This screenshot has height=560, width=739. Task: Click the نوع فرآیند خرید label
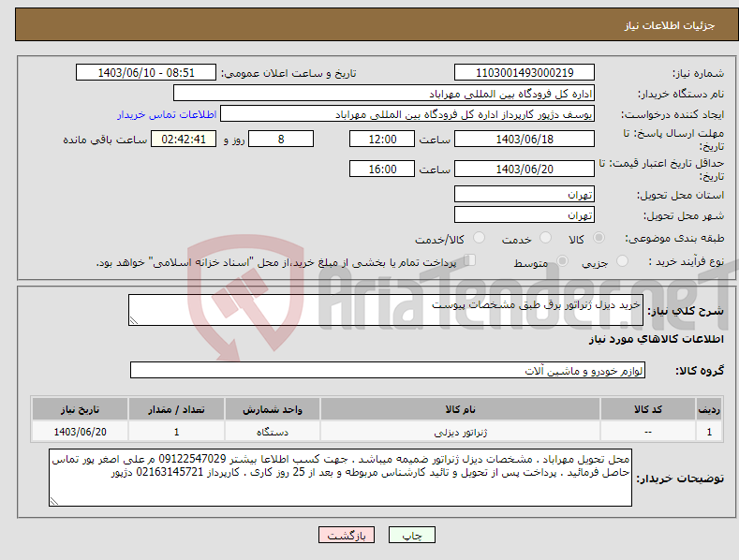point(686,261)
